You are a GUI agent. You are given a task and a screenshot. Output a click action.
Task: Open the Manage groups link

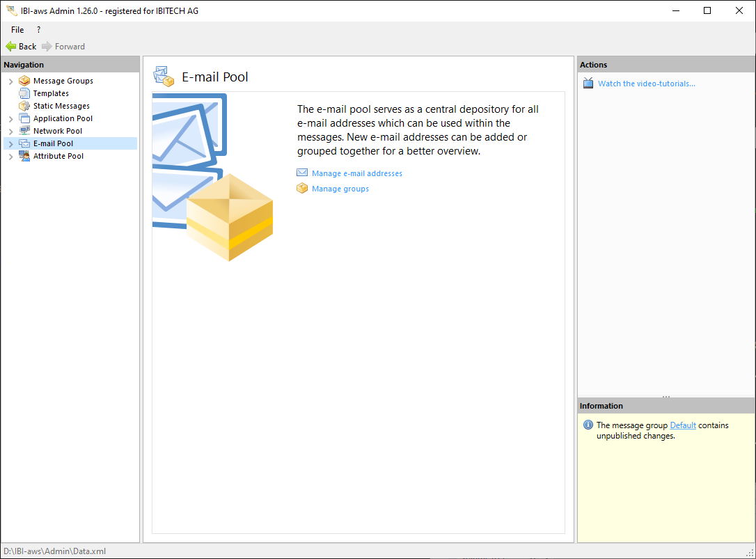click(340, 189)
